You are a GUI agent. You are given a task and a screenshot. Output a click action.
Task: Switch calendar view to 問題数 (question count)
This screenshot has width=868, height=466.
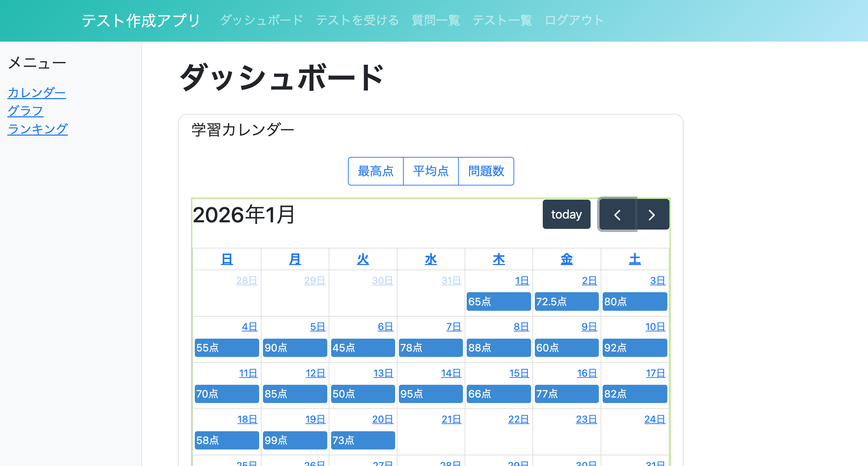(486, 171)
